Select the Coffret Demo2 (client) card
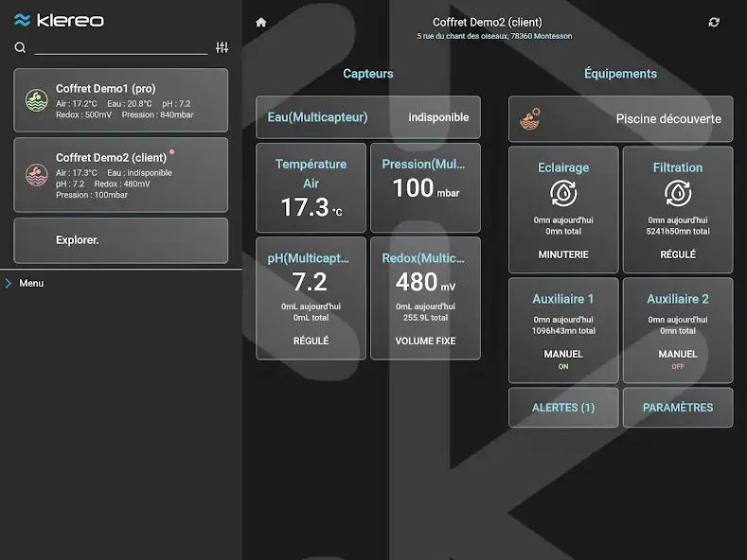747x560 pixels. click(x=121, y=175)
